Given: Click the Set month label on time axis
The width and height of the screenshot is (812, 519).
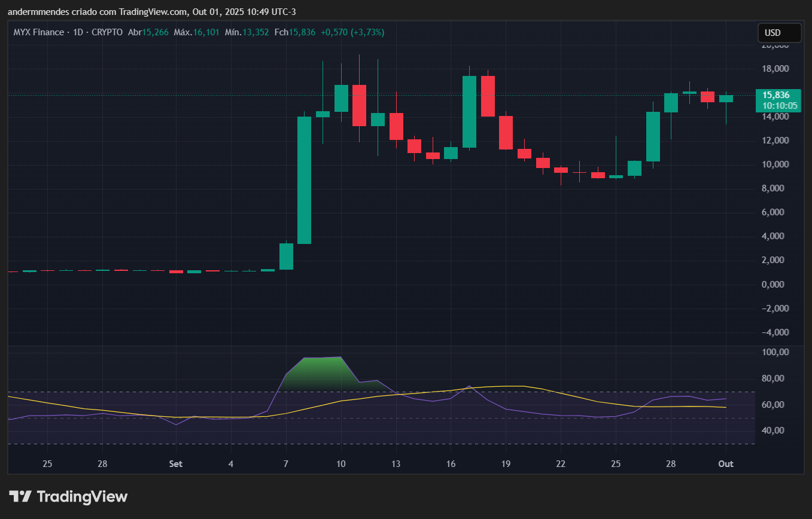Looking at the screenshot, I should tap(175, 464).
